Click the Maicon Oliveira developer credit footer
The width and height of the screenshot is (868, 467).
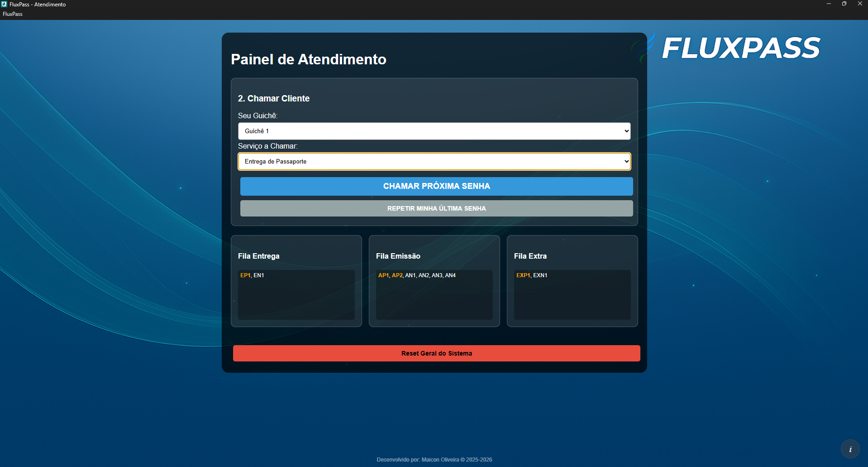coord(434,459)
